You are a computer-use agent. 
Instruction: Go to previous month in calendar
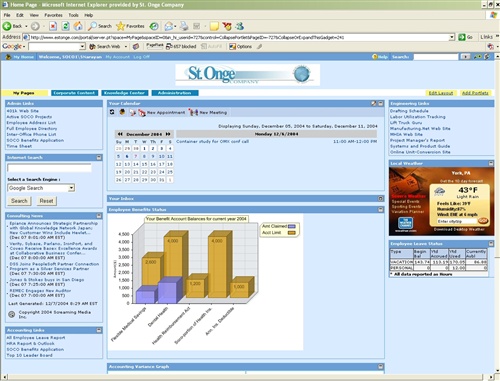click(x=120, y=134)
